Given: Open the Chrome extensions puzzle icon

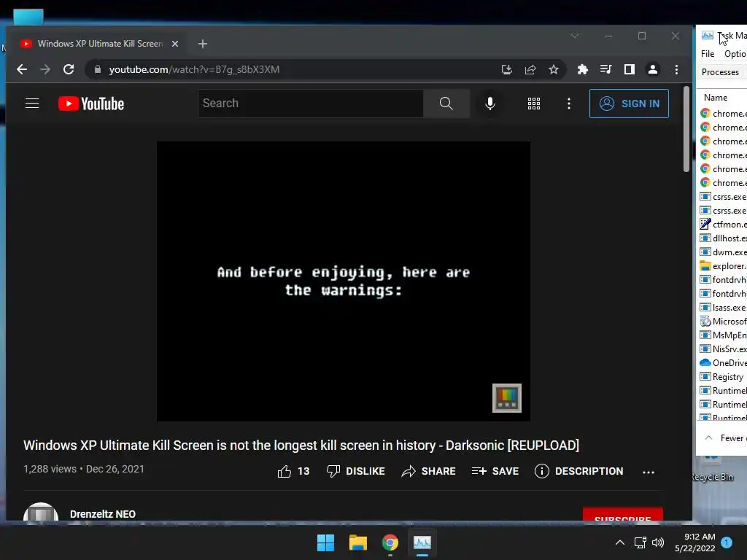Looking at the screenshot, I should tap(582, 69).
